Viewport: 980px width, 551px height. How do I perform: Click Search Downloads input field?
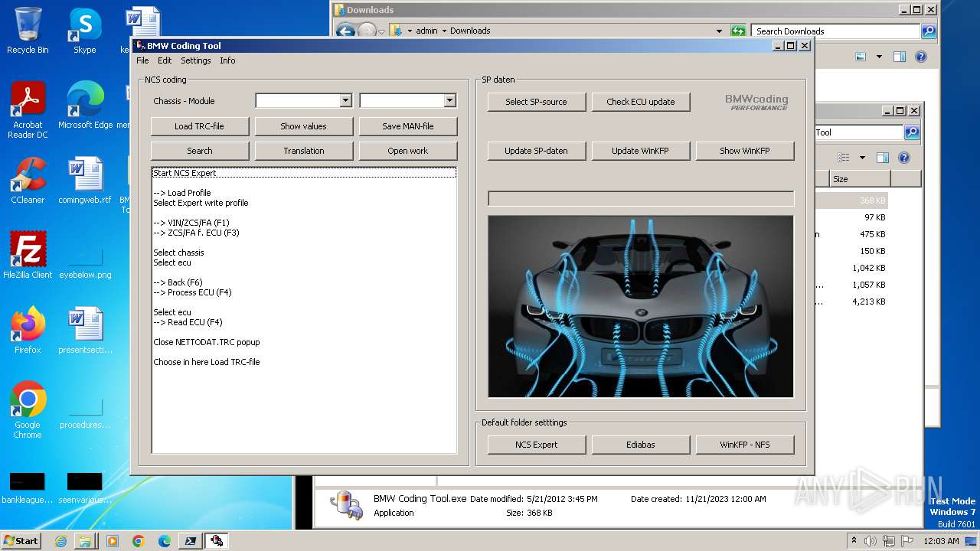click(836, 31)
